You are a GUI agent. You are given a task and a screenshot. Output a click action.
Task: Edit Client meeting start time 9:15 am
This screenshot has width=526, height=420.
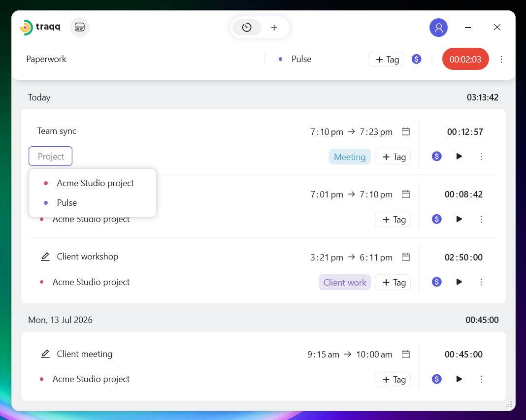(323, 355)
